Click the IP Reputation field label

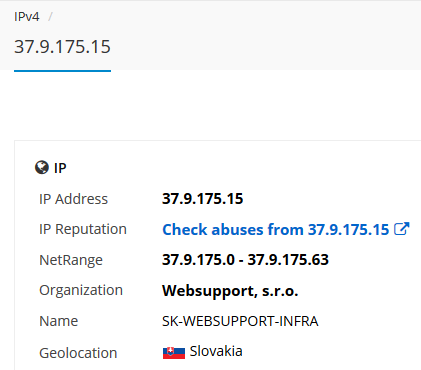(x=83, y=229)
